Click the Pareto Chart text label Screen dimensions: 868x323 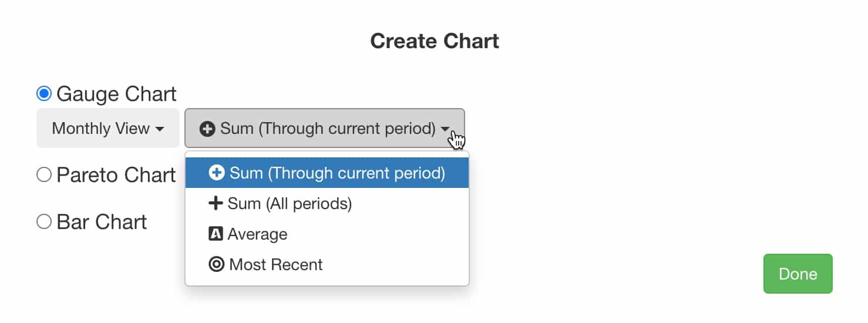(x=116, y=175)
